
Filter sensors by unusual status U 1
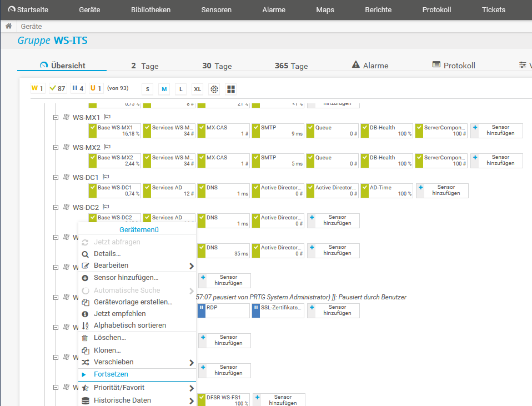click(x=96, y=89)
